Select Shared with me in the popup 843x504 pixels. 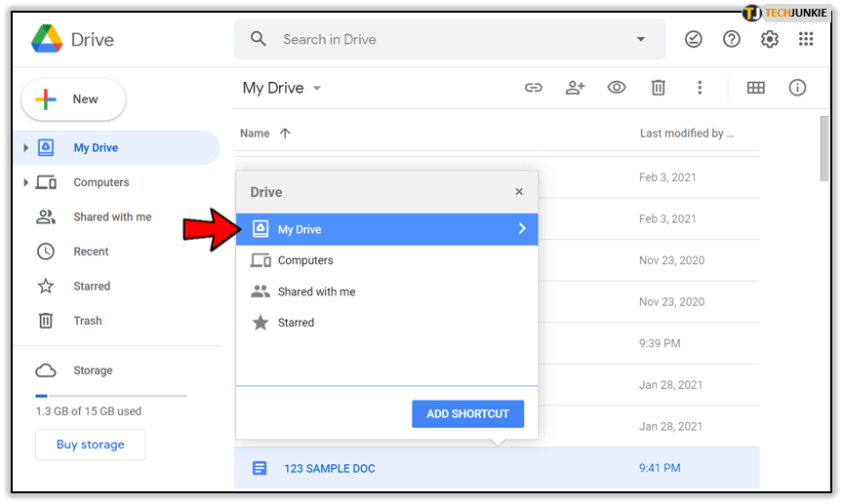click(316, 291)
